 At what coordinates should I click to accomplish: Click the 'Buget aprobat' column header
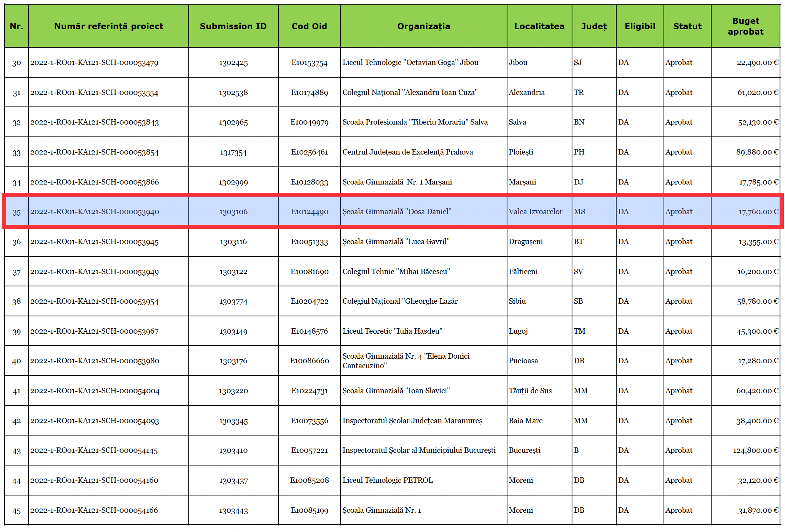745,26
